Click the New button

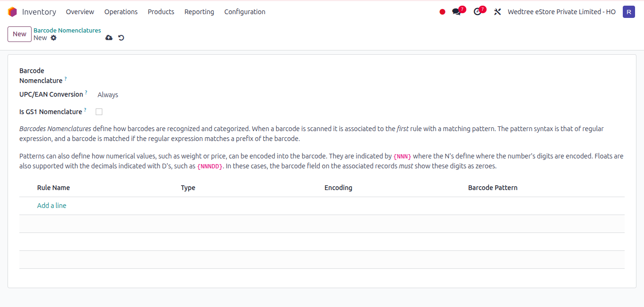click(x=20, y=34)
